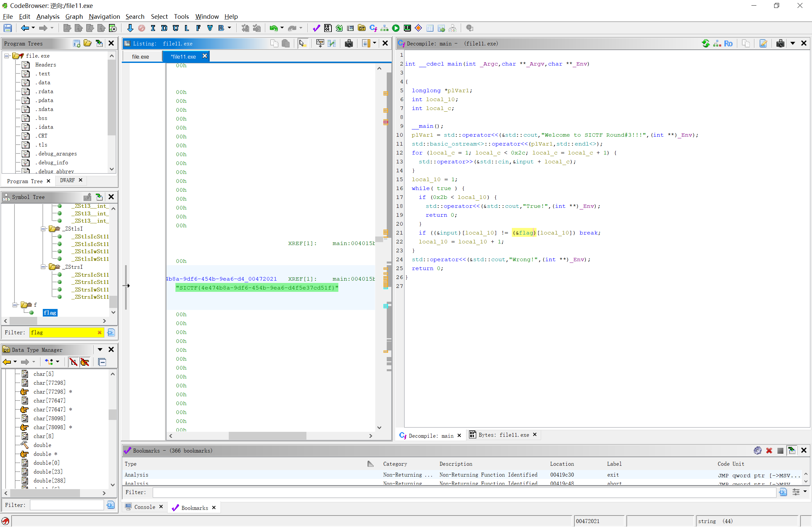Viewport: 812px width, 527px height.
Task: Click the Data Type Manager filter field
Action: [x=67, y=505]
